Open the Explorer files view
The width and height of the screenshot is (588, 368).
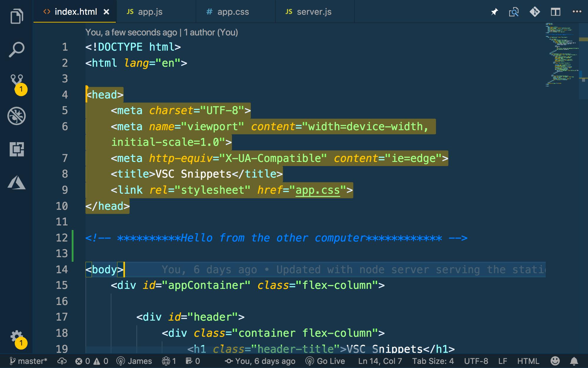(x=16, y=16)
